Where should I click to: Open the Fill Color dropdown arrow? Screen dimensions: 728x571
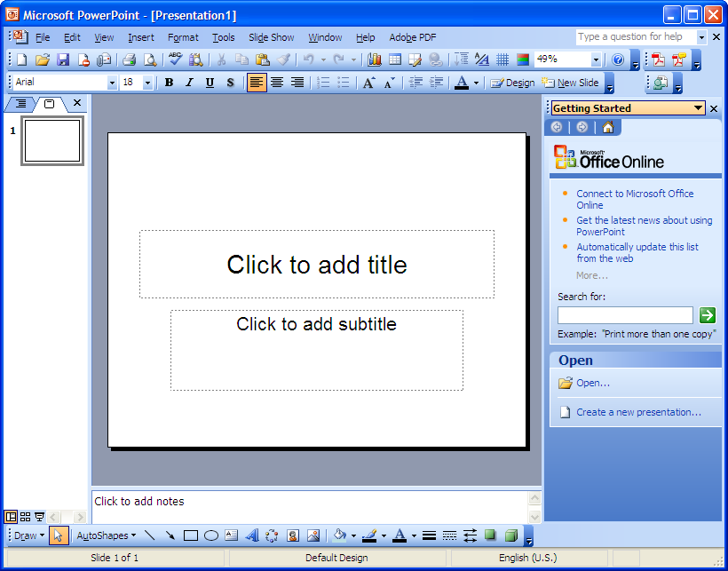[353, 535]
